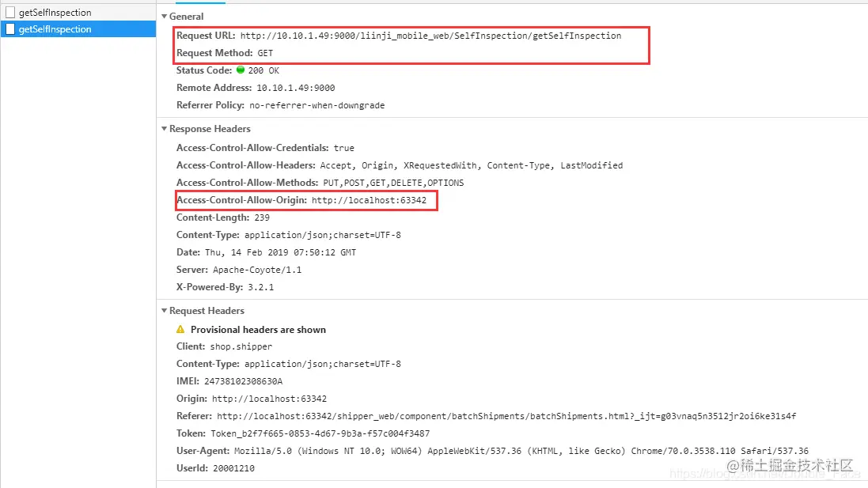Click the Access-Control-Allow-Headers value

coord(471,165)
